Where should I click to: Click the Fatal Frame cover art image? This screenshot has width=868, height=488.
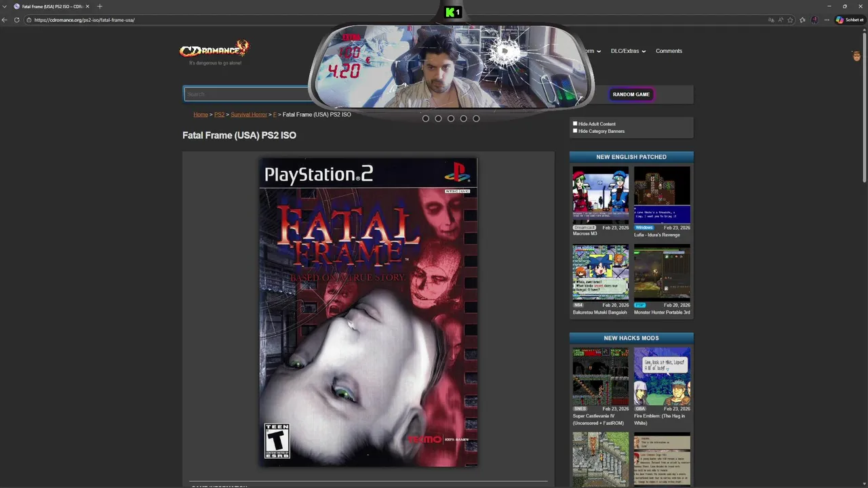(x=369, y=312)
